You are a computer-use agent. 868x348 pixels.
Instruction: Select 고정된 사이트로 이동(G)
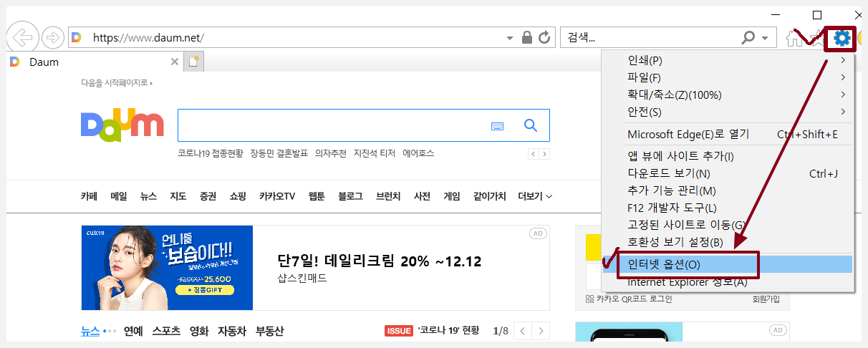pos(728,225)
